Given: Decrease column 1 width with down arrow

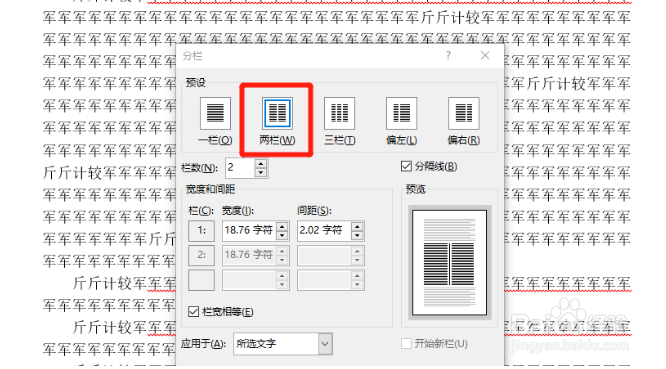Looking at the screenshot, I should (282, 235).
